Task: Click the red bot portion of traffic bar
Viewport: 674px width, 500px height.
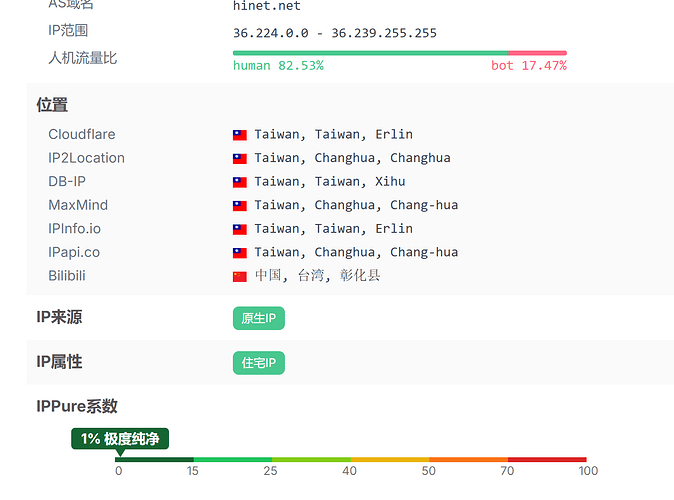Action: 537,53
